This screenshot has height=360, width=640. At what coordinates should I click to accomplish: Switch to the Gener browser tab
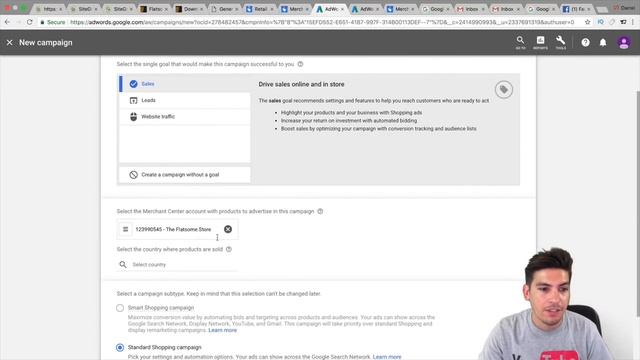[225, 9]
